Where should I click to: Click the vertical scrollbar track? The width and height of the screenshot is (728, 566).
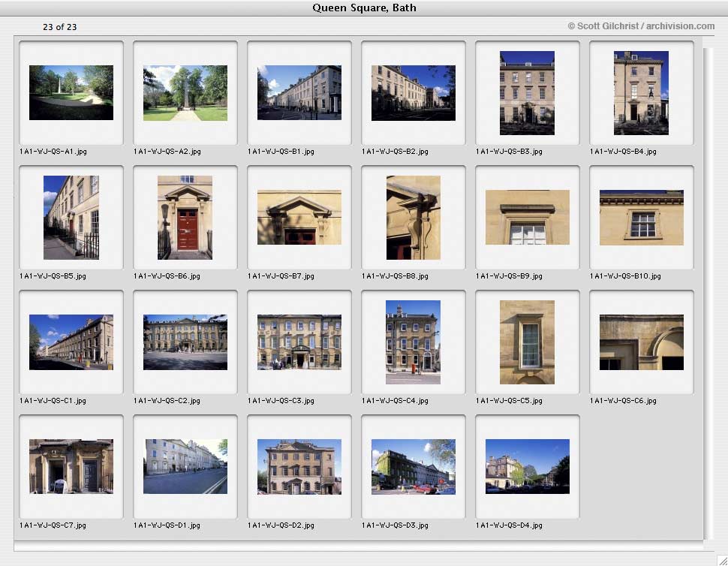click(708, 293)
